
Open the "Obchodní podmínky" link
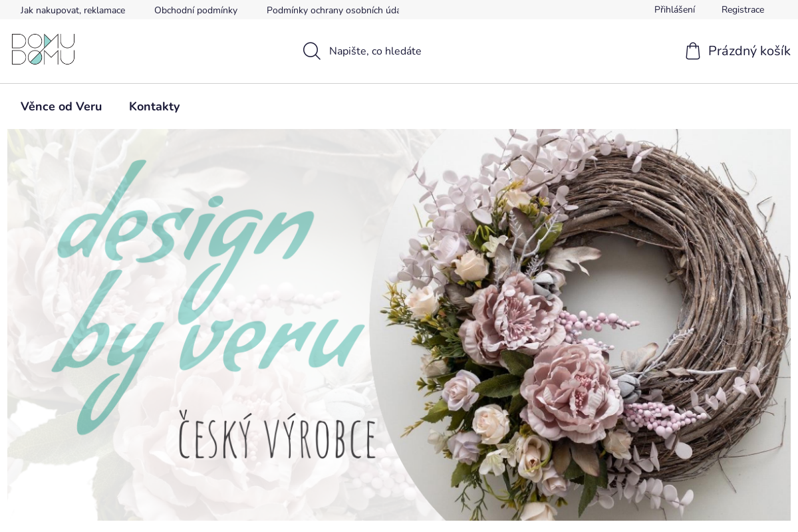pos(196,10)
